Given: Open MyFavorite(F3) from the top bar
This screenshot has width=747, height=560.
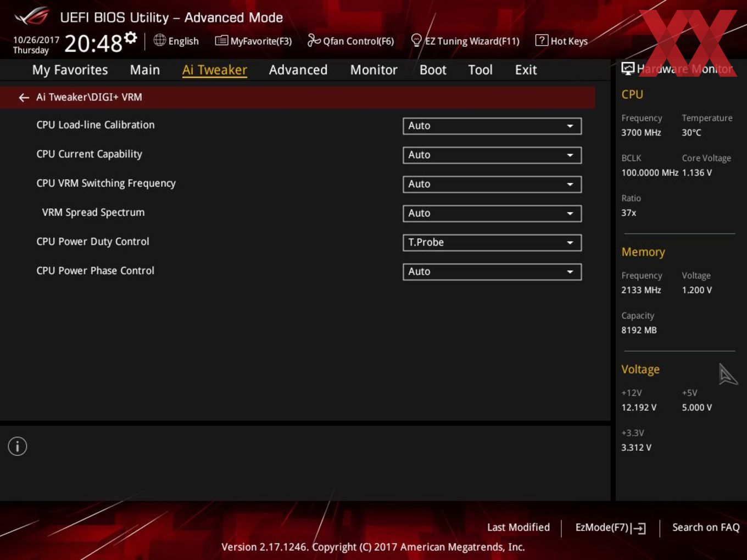Looking at the screenshot, I should point(253,41).
